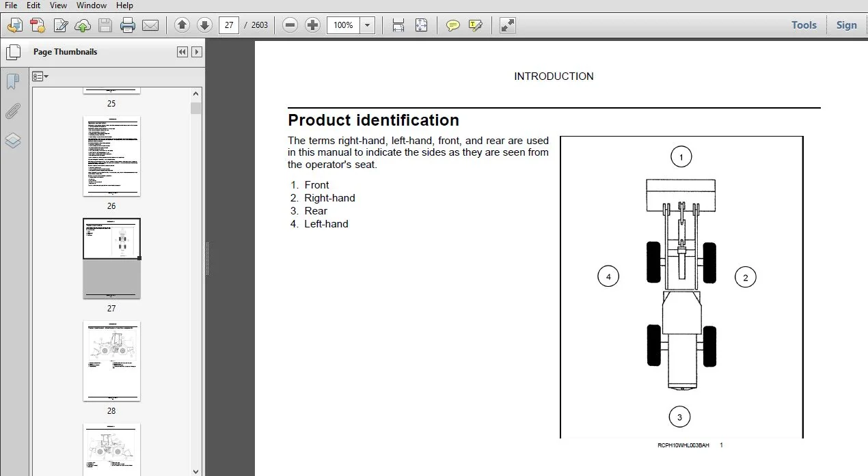Viewport: 868px width, 476px height.
Task: Click the "Page Thumbnails" panel title
Action: click(66, 52)
